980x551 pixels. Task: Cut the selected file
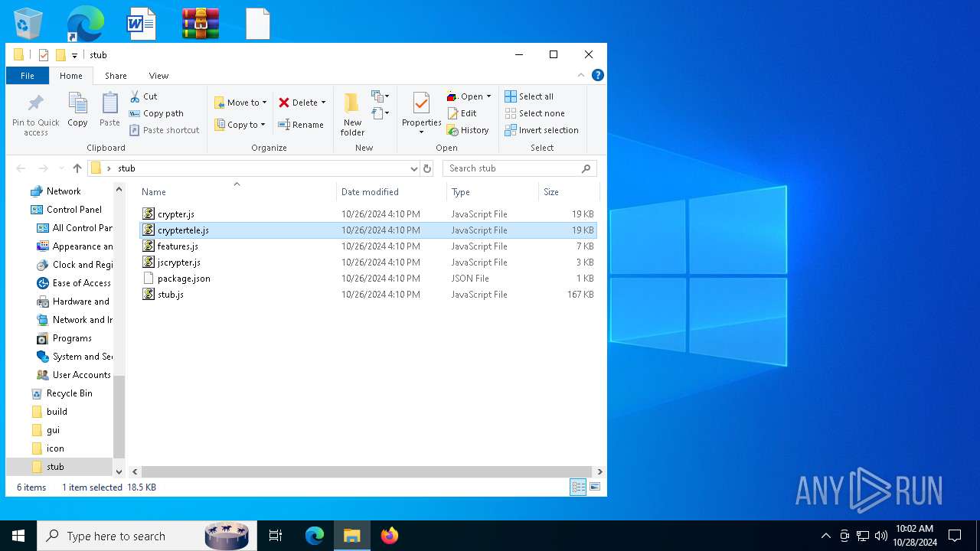click(x=143, y=96)
